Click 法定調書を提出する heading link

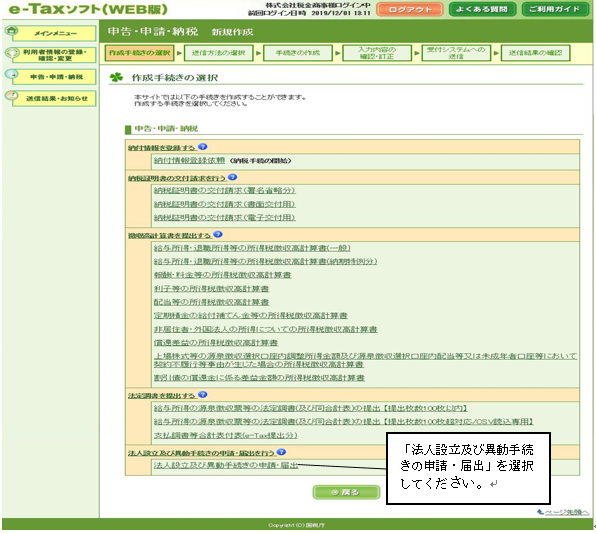(162, 396)
